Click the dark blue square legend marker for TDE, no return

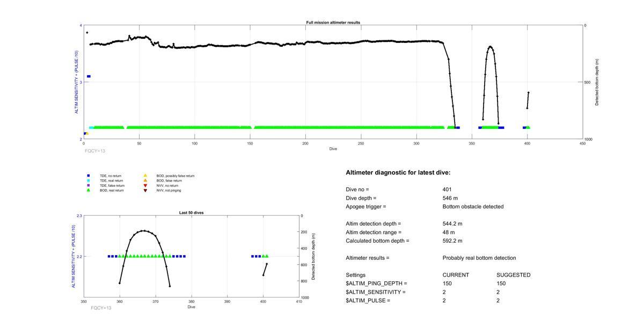click(x=88, y=176)
